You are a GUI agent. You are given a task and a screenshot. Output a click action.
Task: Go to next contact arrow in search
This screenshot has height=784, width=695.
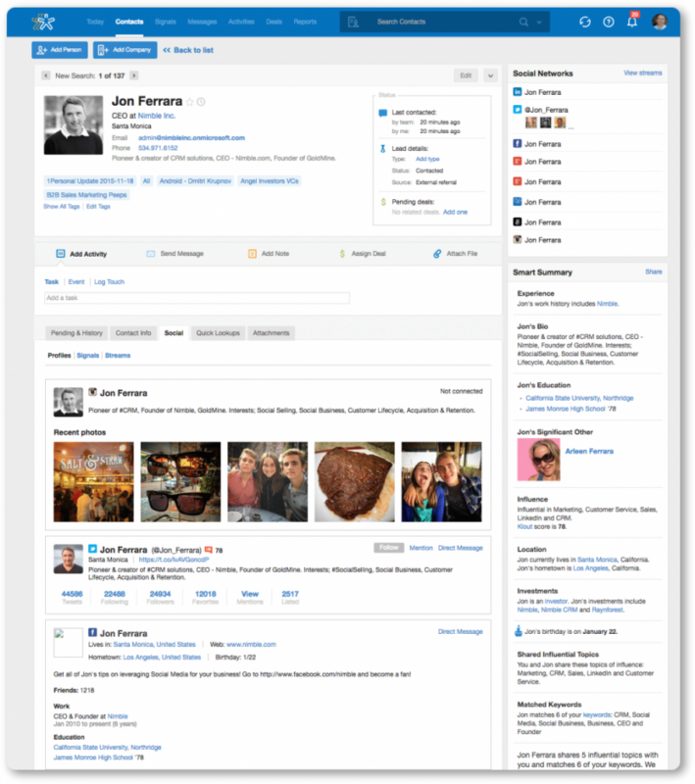(x=134, y=75)
